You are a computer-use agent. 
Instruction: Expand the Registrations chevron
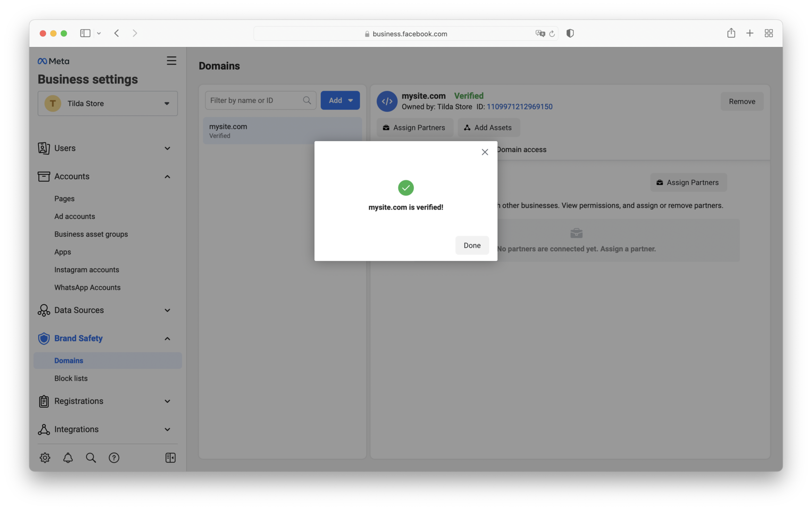click(x=167, y=401)
